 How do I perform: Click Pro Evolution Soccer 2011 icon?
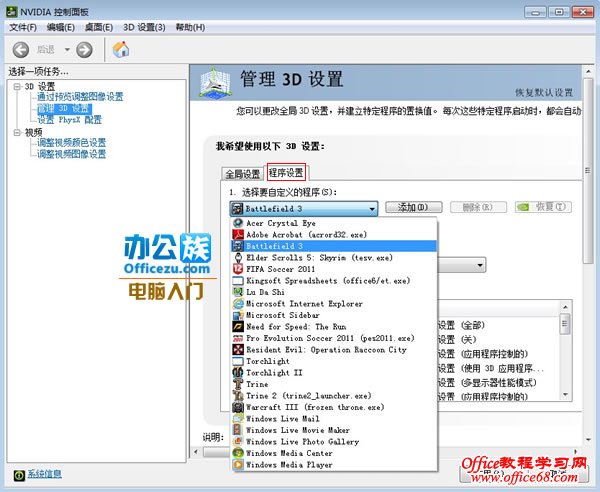[x=238, y=338]
